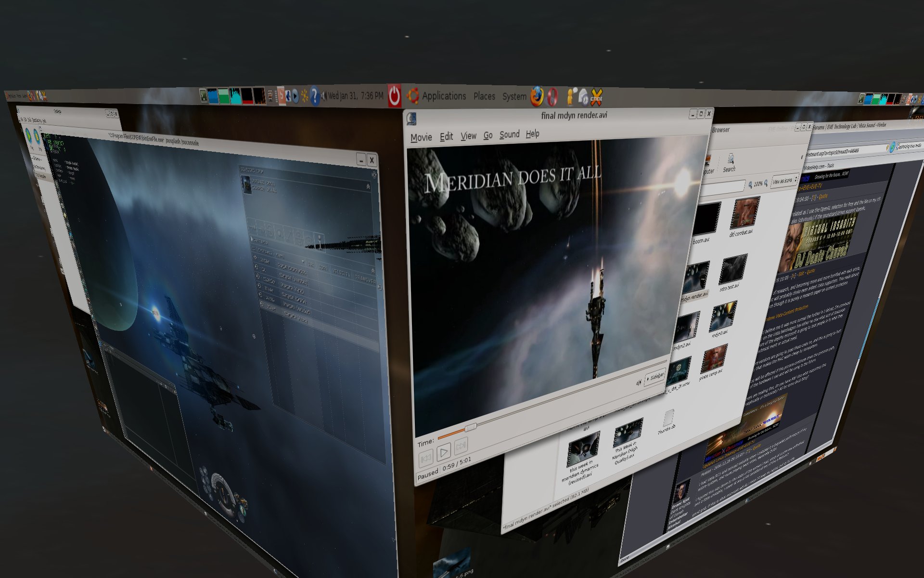Open the Places panel menu

484,96
